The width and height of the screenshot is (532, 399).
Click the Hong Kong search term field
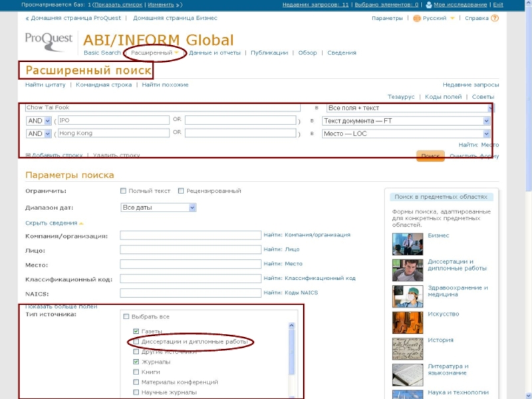pyautogui.click(x=114, y=133)
